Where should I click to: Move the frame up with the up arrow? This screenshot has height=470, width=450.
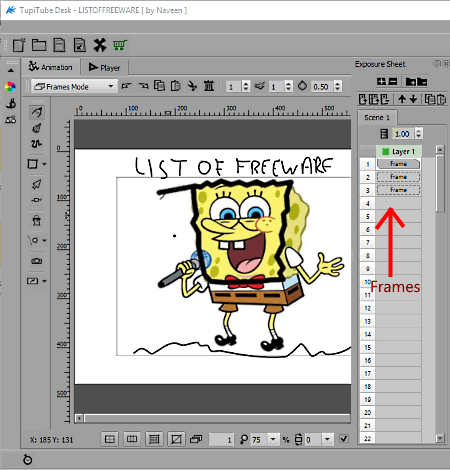pyautogui.click(x=402, y=99)
